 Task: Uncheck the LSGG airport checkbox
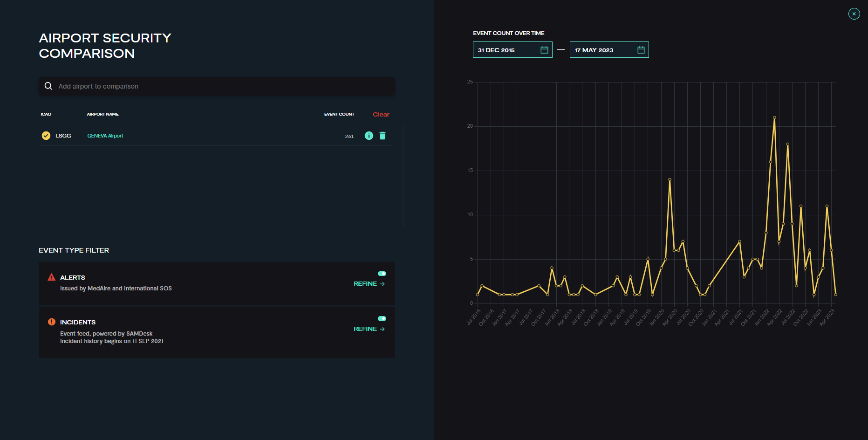click(46, 136)
